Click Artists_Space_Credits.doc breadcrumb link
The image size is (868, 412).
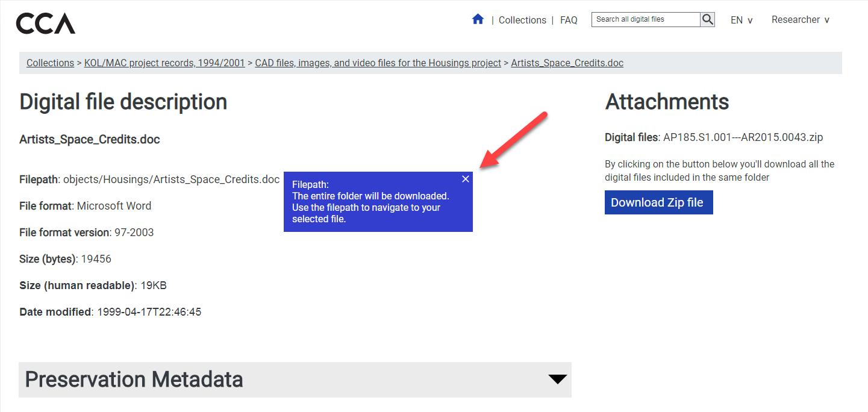point(567,63)
